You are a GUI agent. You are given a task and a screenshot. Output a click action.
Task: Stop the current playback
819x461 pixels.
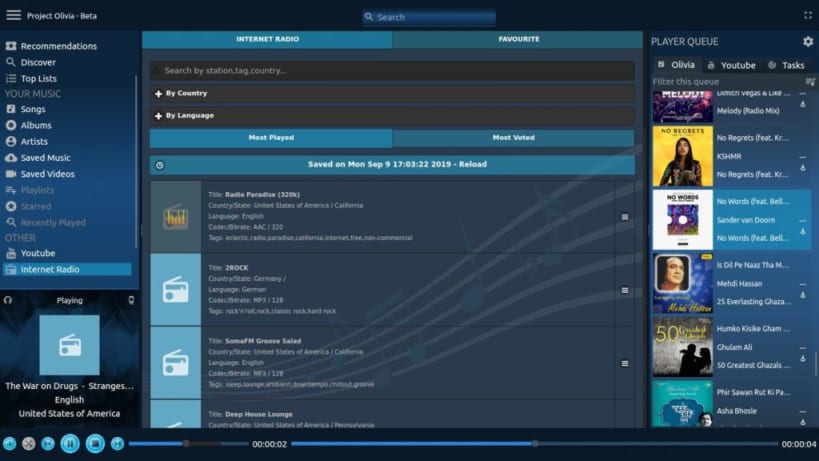point(95,443)
